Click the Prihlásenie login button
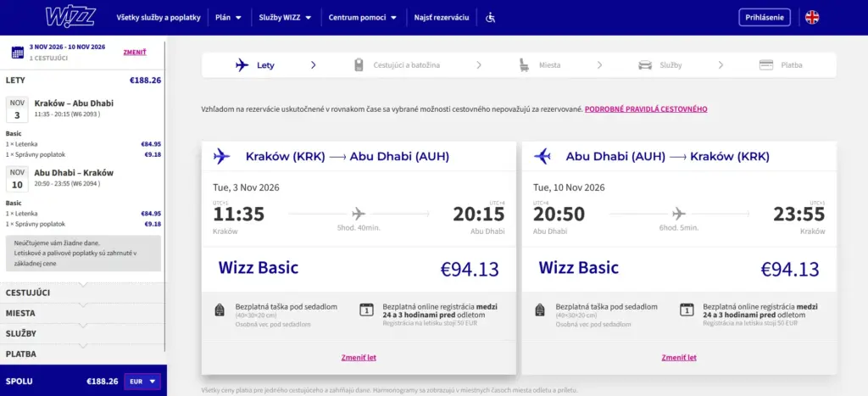The image size is (868, 396). click(765, 17)
